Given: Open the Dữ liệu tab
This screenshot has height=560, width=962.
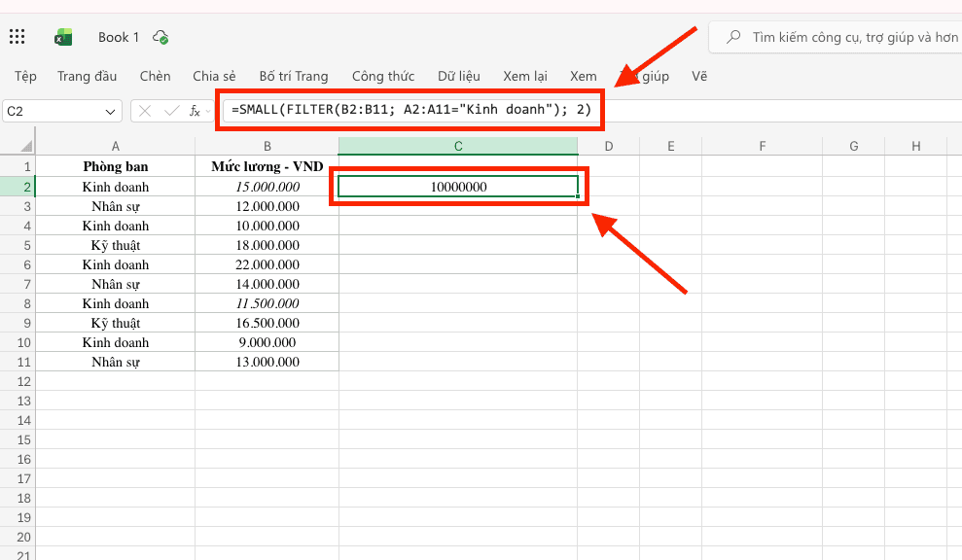Looking at the screenshot, I should point(459,76).
